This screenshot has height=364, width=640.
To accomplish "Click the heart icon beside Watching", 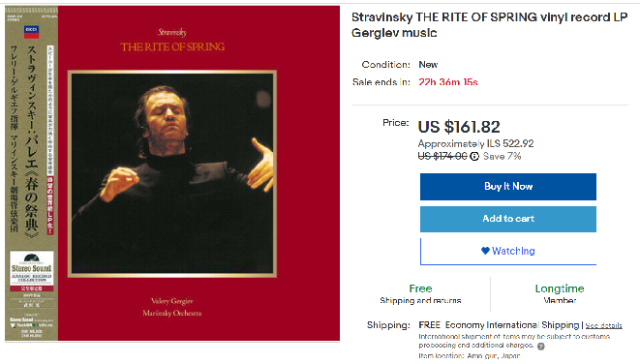I will pyautogui.click(x=485, y=251).
